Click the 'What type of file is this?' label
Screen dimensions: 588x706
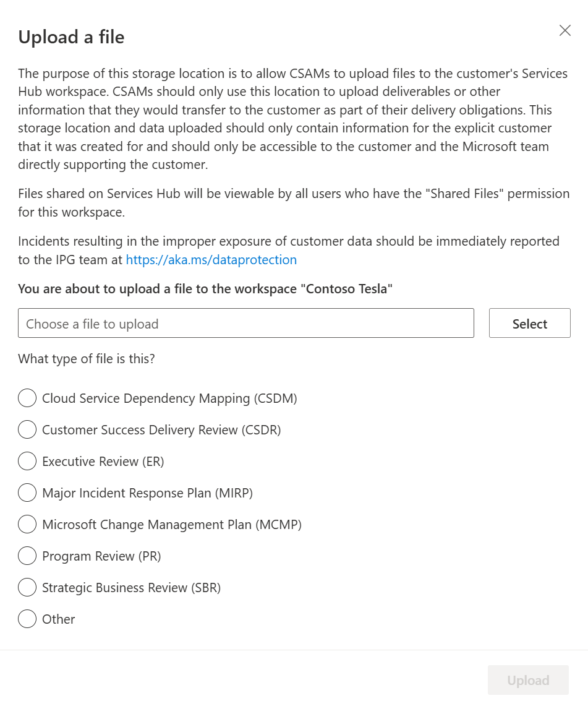tap(87, 359)
